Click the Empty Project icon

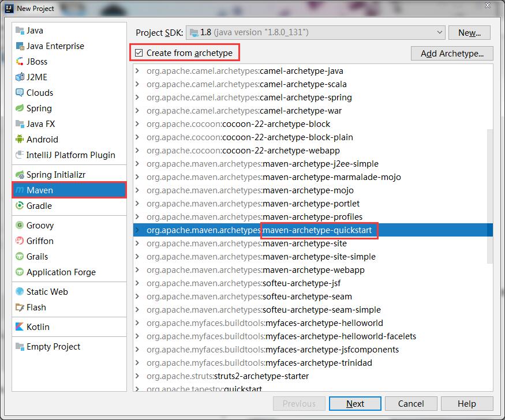(20, 347)
